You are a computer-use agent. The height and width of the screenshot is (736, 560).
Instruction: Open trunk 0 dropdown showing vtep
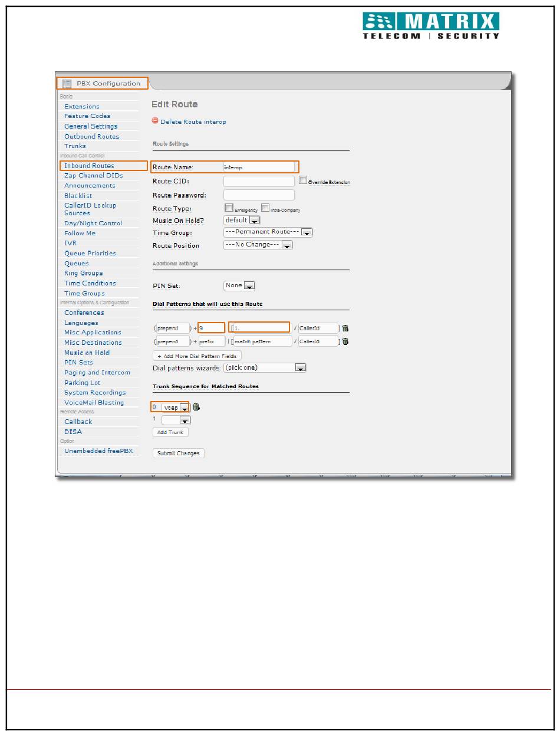click(176, 408)
